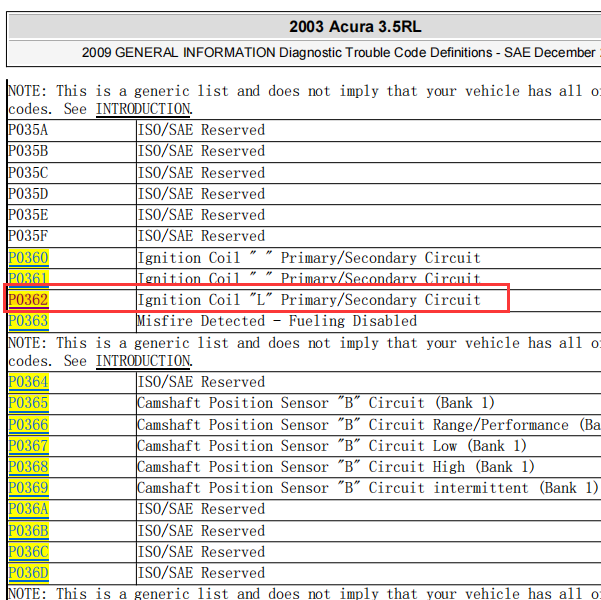Click the 2003 Acura 3.5RL title

[x=355, y=27]
